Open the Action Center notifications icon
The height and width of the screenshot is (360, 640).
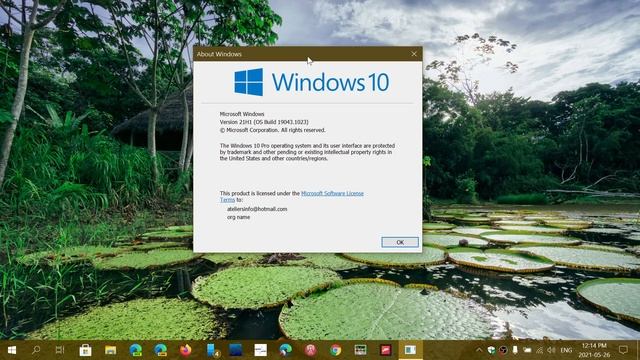[x=623, y=350]
